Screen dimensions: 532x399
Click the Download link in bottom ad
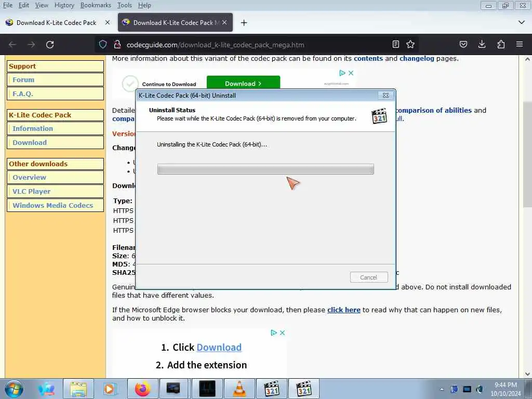[x=219, y=347]
